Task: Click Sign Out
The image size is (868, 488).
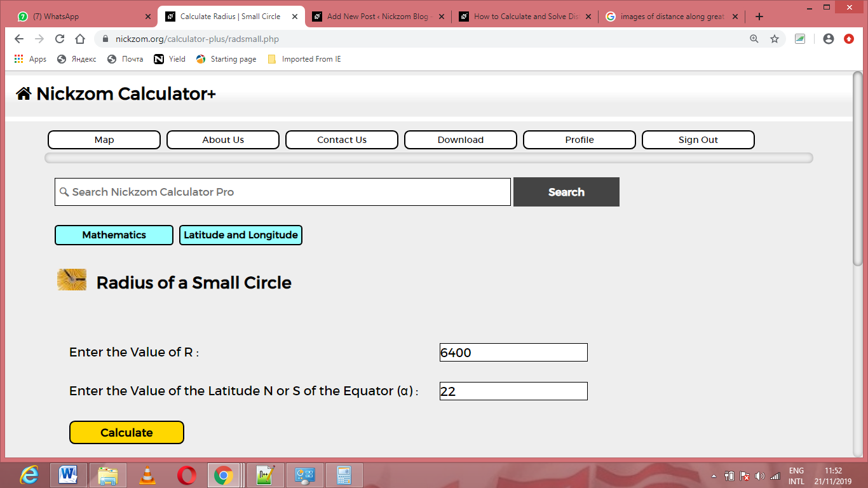Action: click(x=698, y=140)
